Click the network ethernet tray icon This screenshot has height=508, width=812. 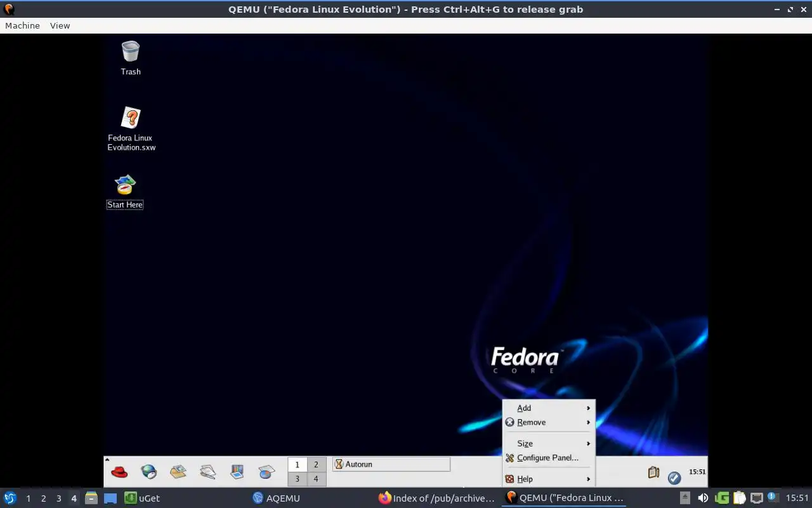(756, 498)
